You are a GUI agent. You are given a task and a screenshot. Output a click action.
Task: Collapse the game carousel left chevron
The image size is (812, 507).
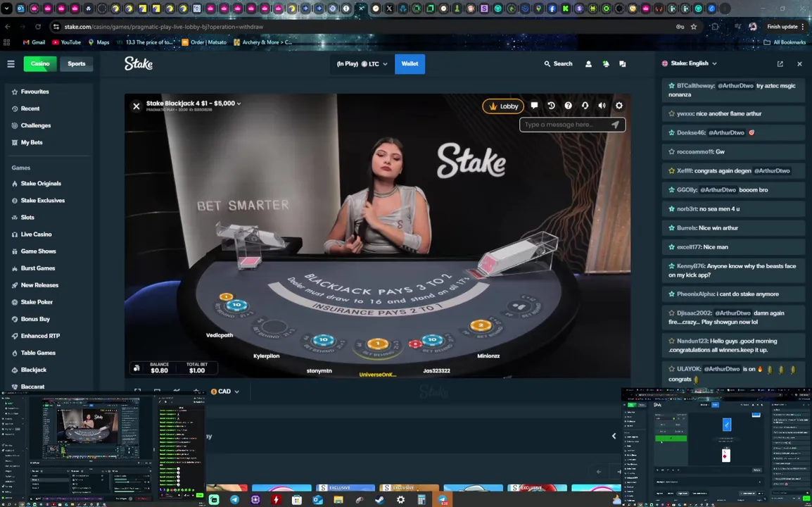tap(614, 437)
